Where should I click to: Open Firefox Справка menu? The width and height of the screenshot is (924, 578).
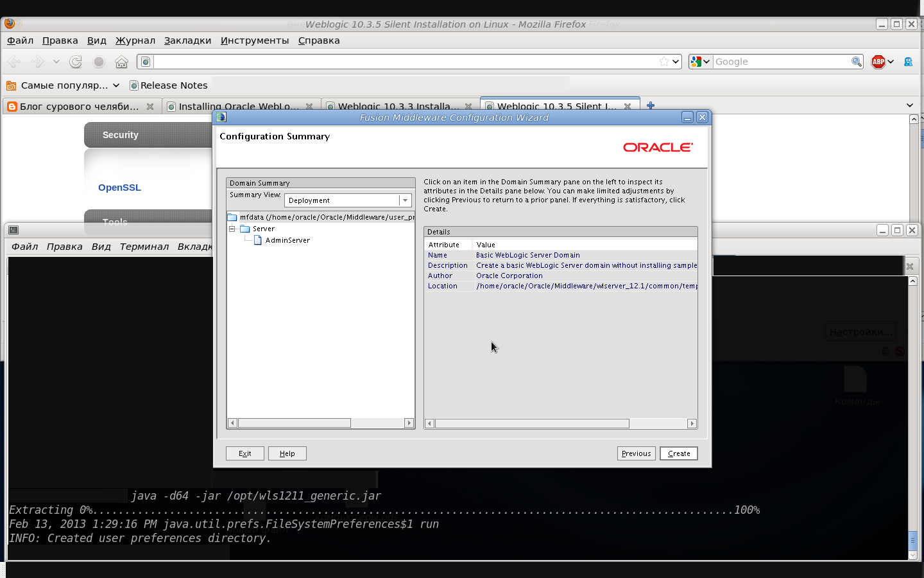click(x=319, y=40)
